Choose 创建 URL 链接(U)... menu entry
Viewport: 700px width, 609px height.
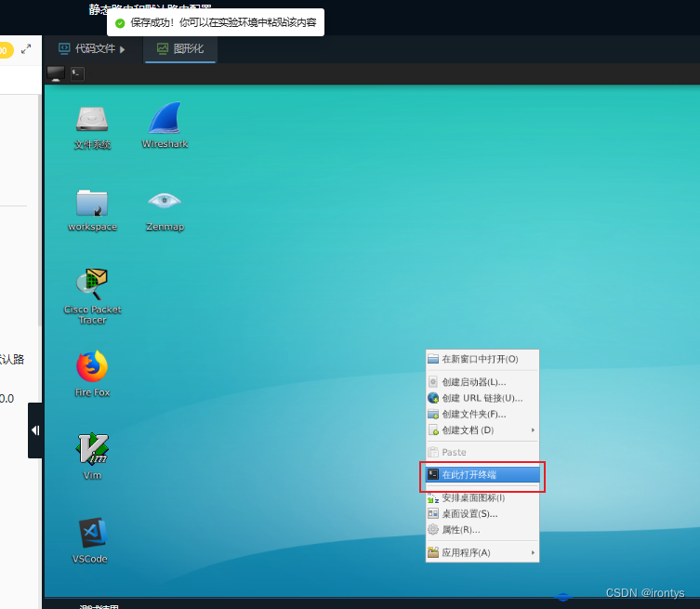(482, 398)
